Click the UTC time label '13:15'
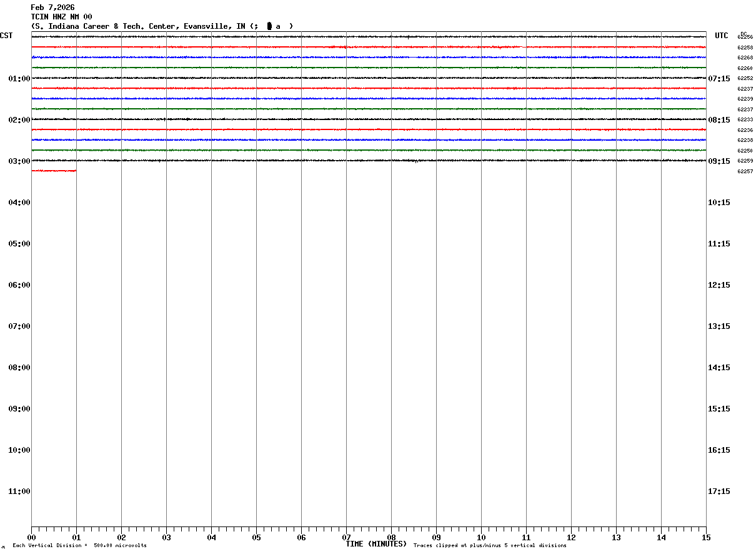This screenshot has height=554, width=756. click(x=719, y=326)
